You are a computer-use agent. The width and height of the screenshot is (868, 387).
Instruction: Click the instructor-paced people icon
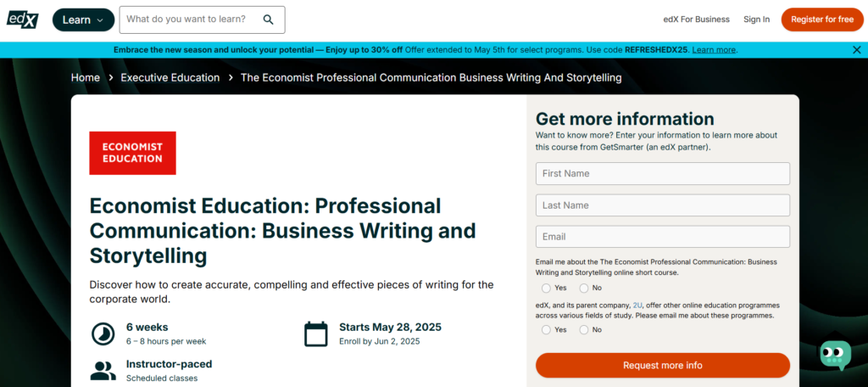point(103,371)
